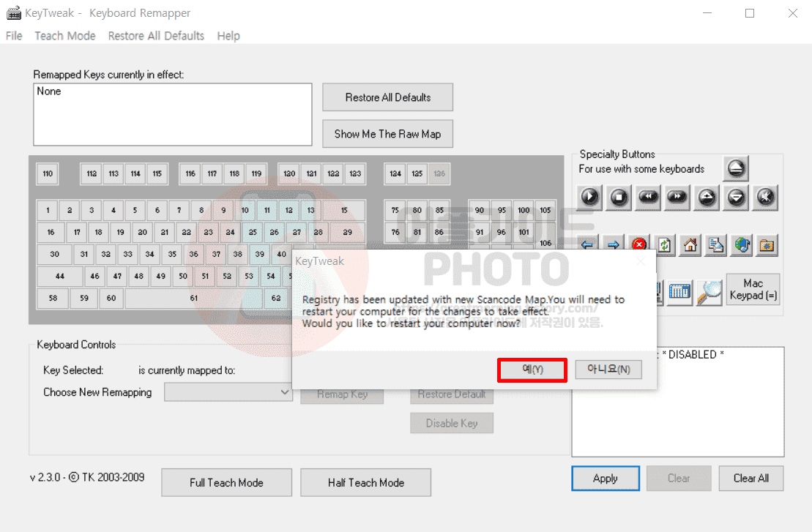Open Restore All Defaults in menu bar
The height and width of the screenshot is (532, 812).
(x=156, y=36)
